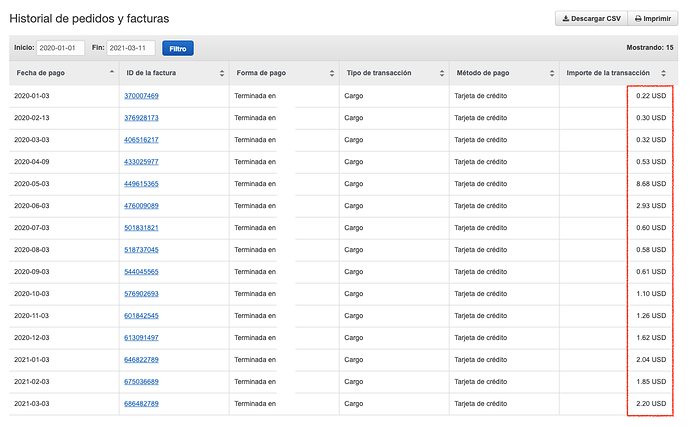This screenshot has height=427, width=690.
Task: Select the Importe de la transacción header text
Action: [608, 73]
